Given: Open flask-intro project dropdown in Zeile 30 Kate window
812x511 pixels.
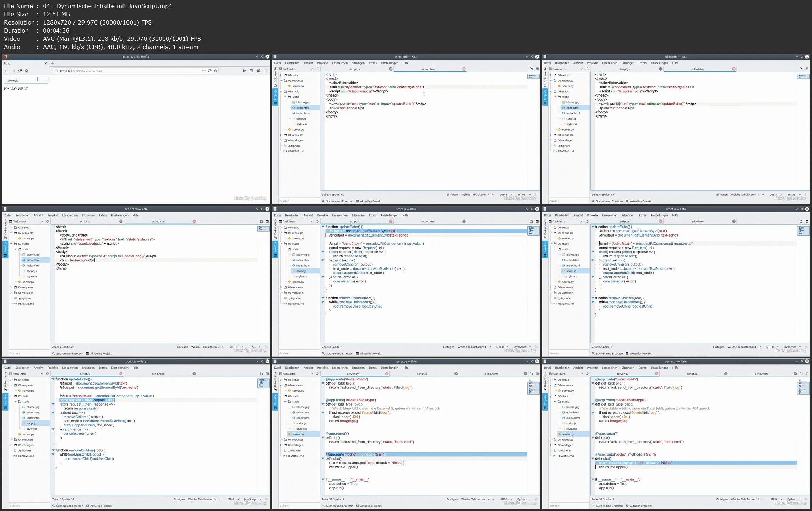Looking at the screenshot, I should point(296,374).
